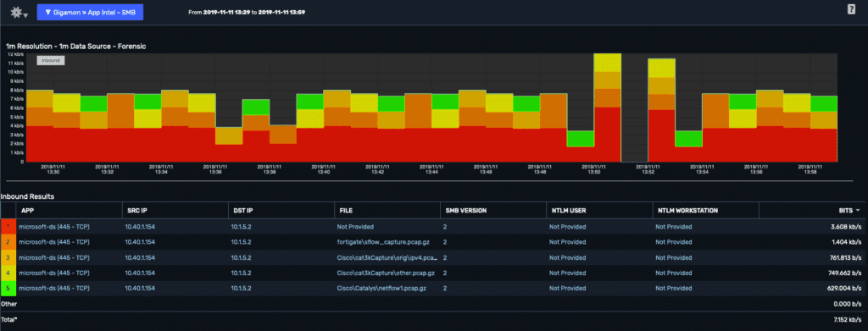Sort table by NTLM USER column

coord(569,211)
